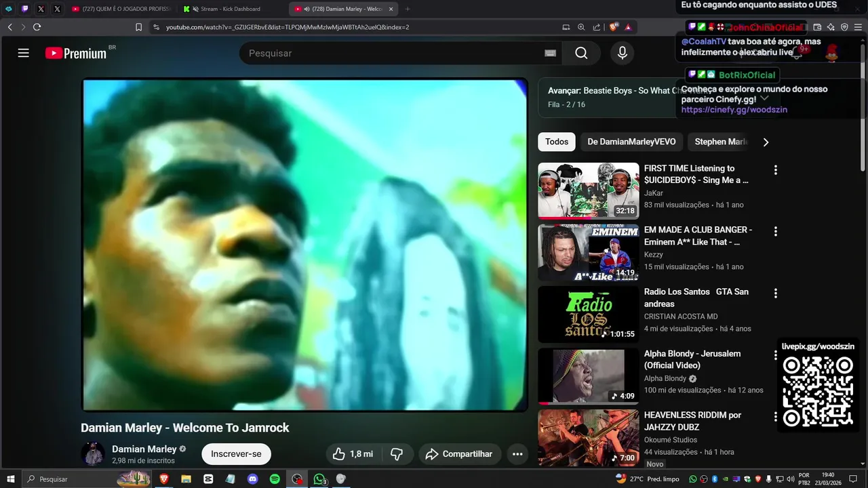This screenshot has height=488, width=868.
Task: Start voice search with microphone icon
Action: (623, 53)
